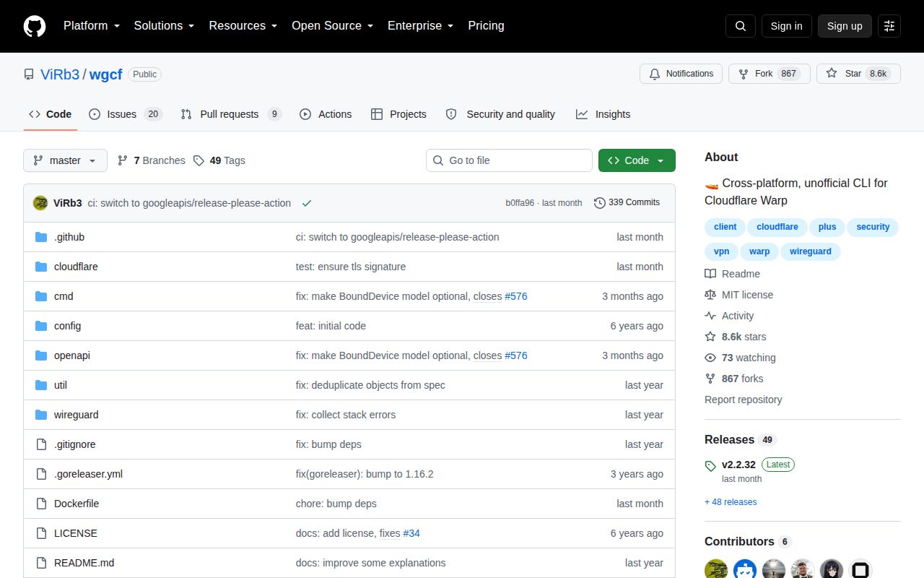Viewport: 924px width, 578px height.
Task: Click the green commit status checkmark
Action: 307,203
